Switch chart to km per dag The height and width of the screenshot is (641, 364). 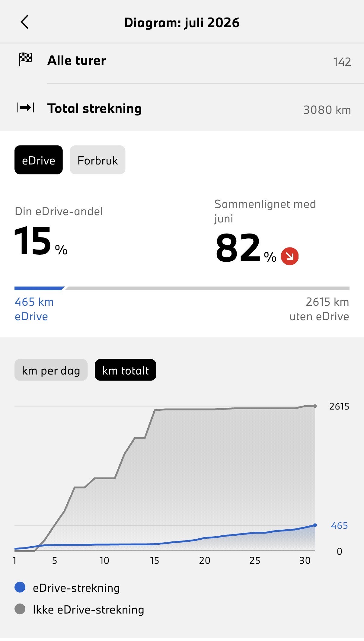point(51,370)
